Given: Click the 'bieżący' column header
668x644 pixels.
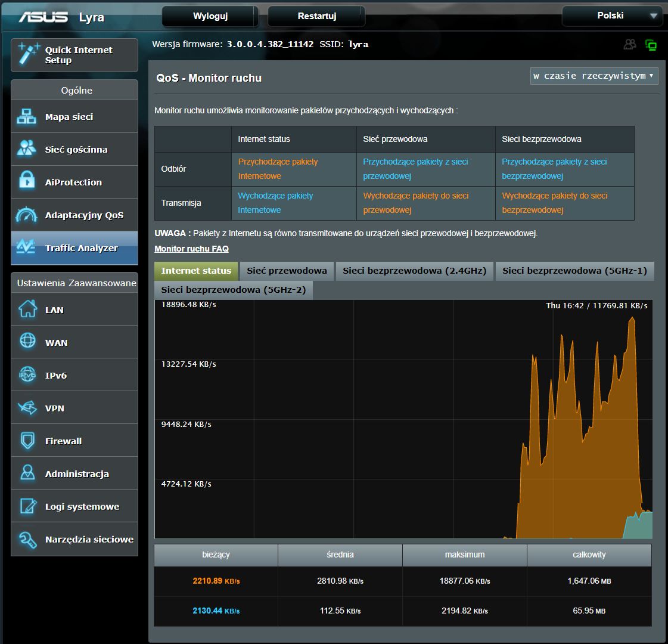Looking at the screenshot, I should click(x=216, y=555).
